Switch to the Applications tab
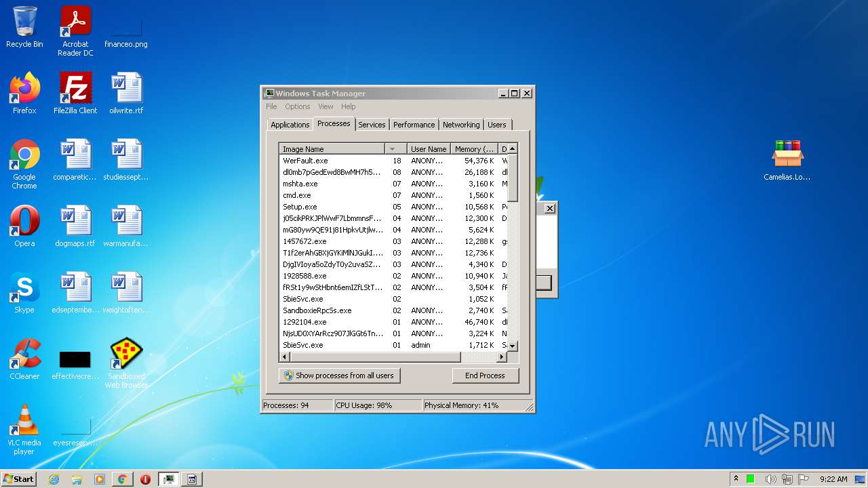This screenshot has height=488, width=868. pos(290,125)
